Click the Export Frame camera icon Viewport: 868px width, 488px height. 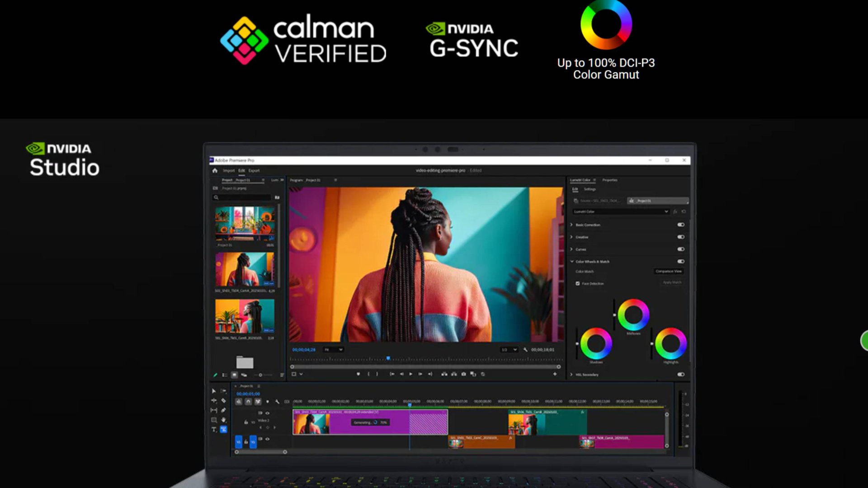point(463,374)
